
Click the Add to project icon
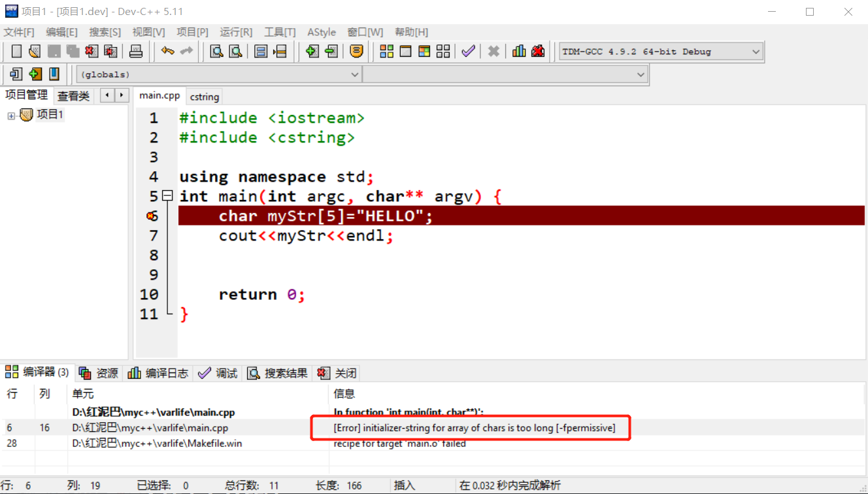click(x=312, y=51)
